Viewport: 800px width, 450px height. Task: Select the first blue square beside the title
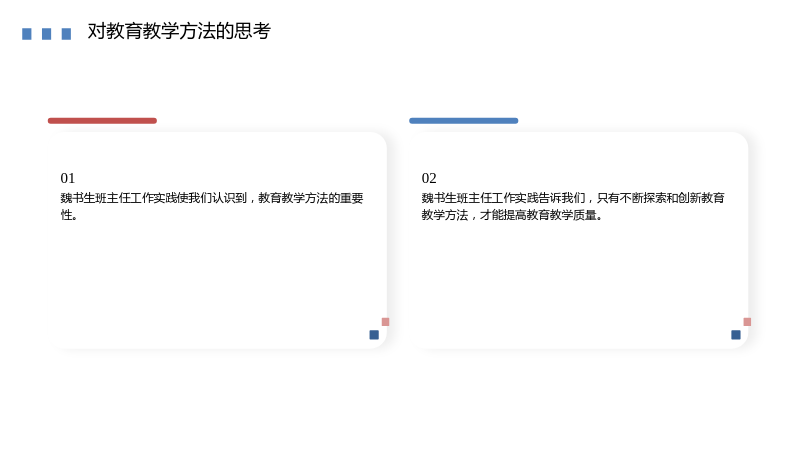[27, 34]
